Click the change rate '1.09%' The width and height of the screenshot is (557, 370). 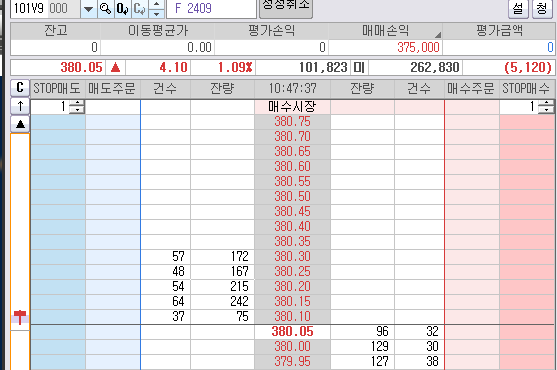[235, 67]
